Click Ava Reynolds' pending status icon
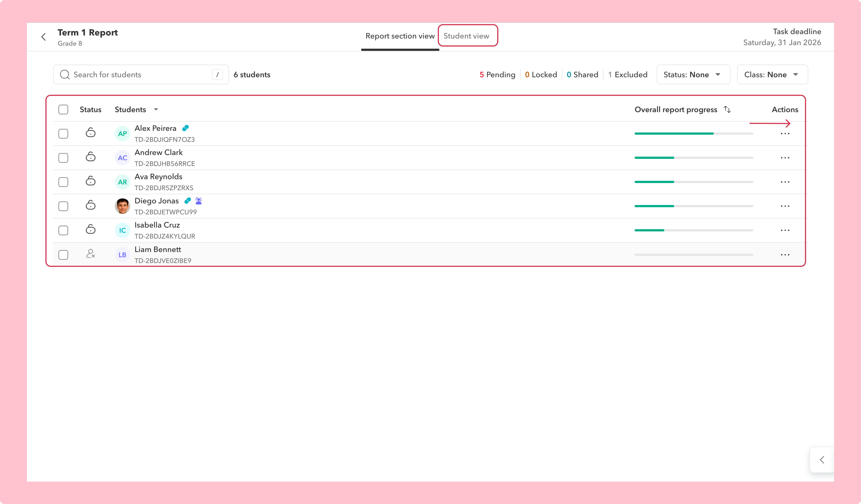 (91, 181)
